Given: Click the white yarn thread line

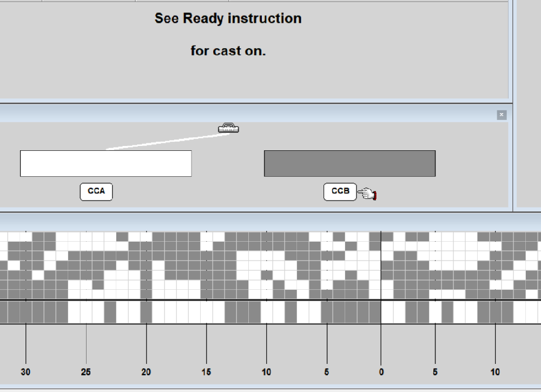Looking at the screenshot, I should [x=168, y=141].
